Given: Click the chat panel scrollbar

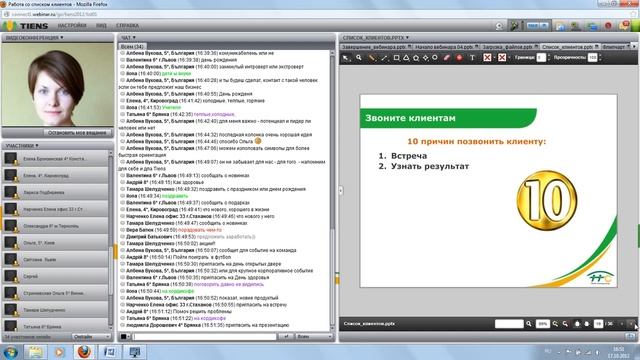Looking at the screenshot, I should 332,191.
